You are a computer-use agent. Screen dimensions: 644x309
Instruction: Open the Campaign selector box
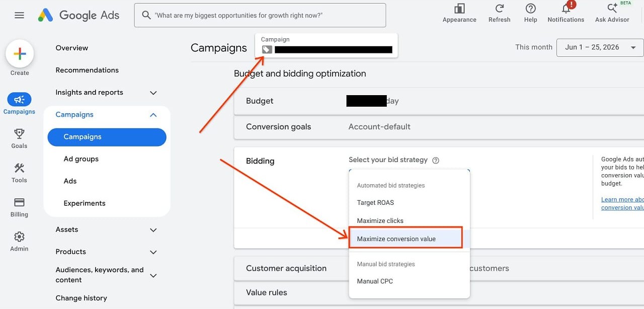[x=327, y=45]
